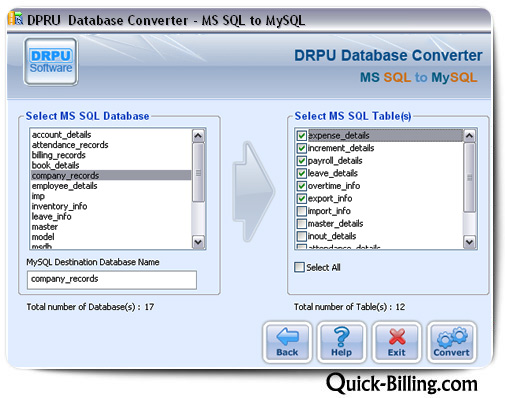Go back with the Back button
Image resolution: width=505 pixels, height=398 pixels.
click(x=287, y=342)
